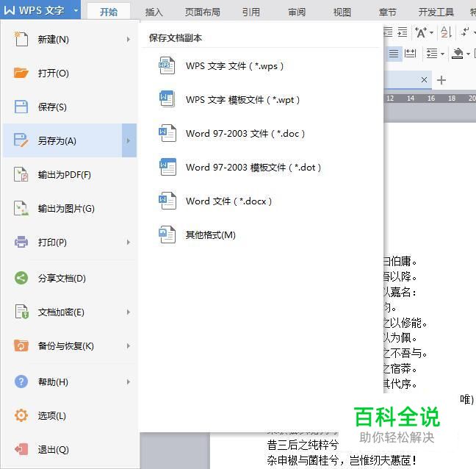476x469 pixels.
Task: Open the 章节 ribbon tab
Action: (x=388, y=12)
